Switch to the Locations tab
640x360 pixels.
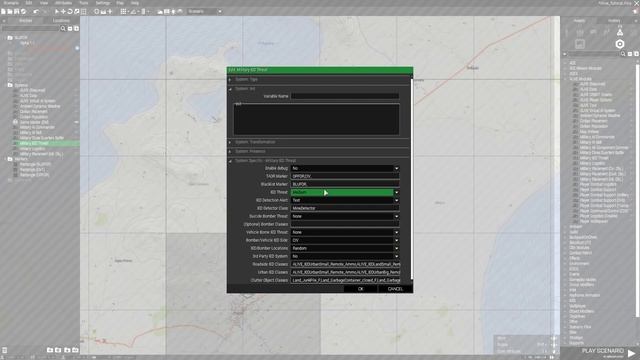click(x=61, y=20)
